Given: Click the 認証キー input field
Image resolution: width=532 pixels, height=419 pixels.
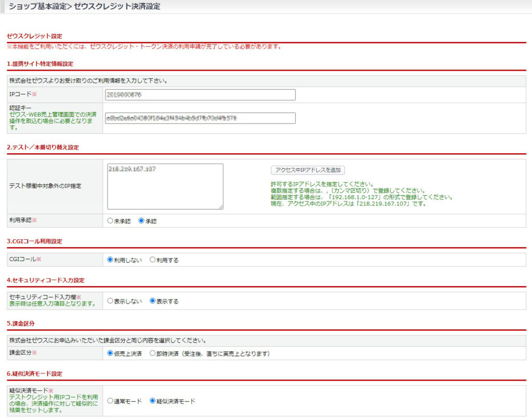Looking at the screenshot, I should [x=200, y=118].
